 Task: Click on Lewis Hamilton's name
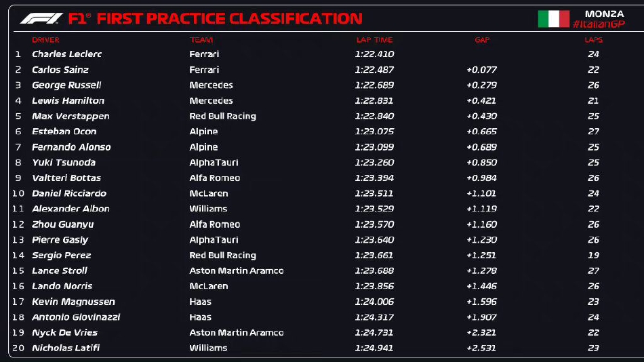click(x=68, y=100)
